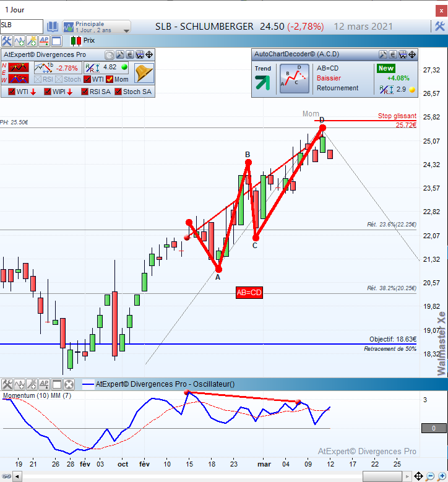Click the euro icon in Divergences Pro header
Screen dimensions: 448x482
tap(130, 55)
